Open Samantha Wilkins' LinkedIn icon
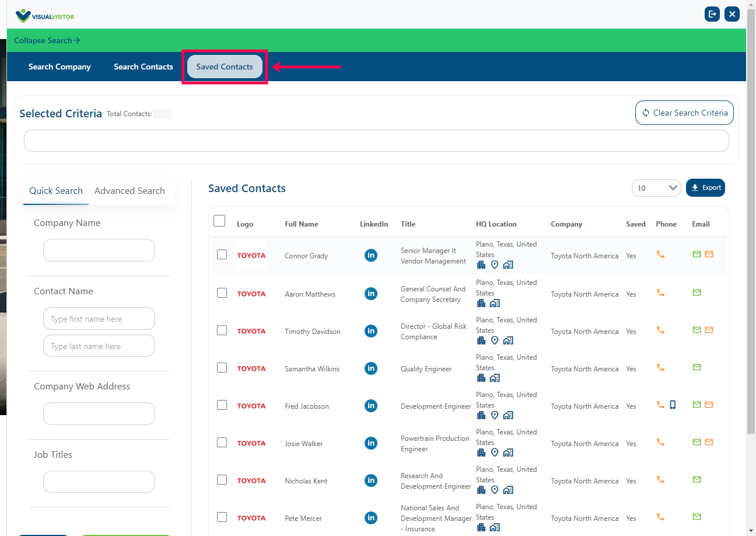 pos(370,368)
